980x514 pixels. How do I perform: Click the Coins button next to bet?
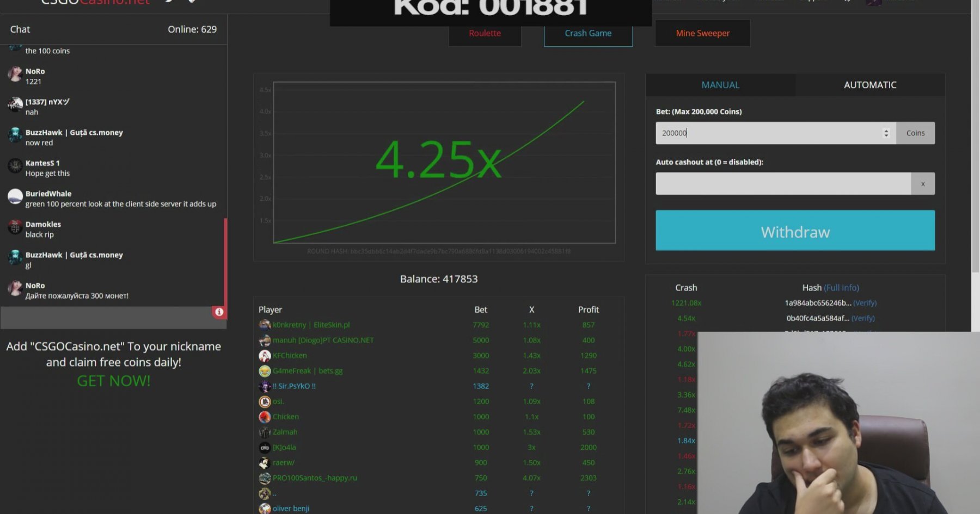(915, 133)
